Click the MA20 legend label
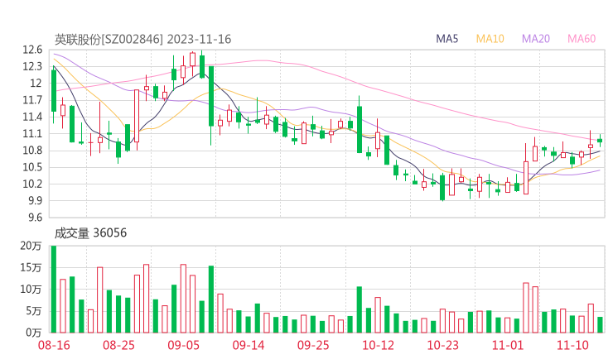This screenshot has width=613, height=364. 536,39
